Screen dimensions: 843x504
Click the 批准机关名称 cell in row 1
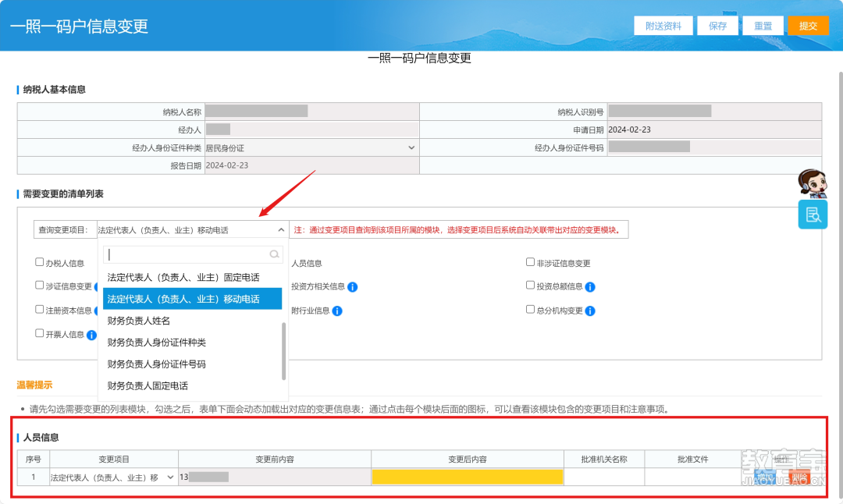click(x=603, y=477)
